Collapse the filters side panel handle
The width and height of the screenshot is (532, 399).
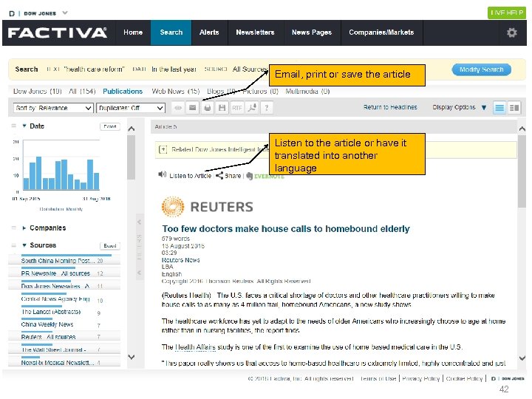click(x=140, y=247)
